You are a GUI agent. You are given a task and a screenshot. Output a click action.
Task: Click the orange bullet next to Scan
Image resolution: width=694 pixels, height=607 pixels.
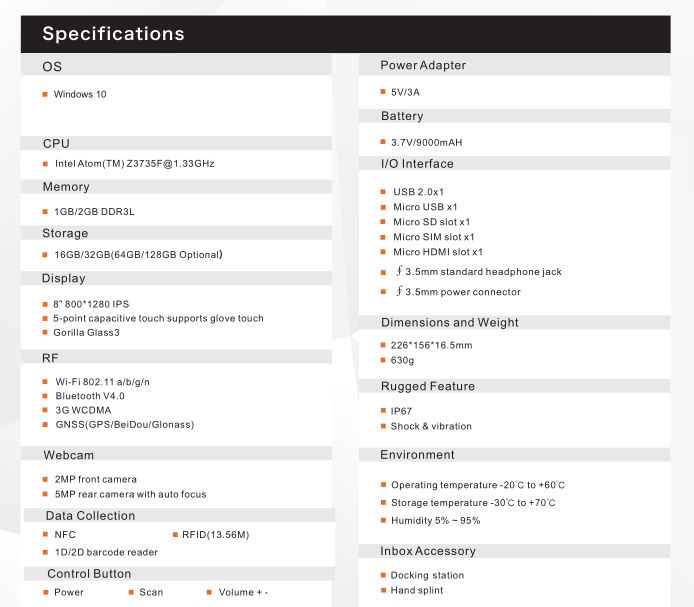click(x=131, y=592)
